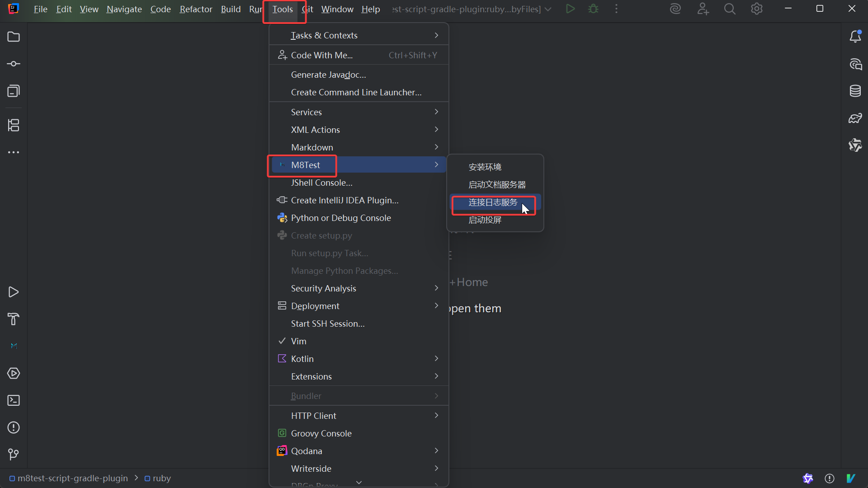Open the Git branch tool window icon
This screenshot has height=488, width=868.
click(x=14, y=454)
